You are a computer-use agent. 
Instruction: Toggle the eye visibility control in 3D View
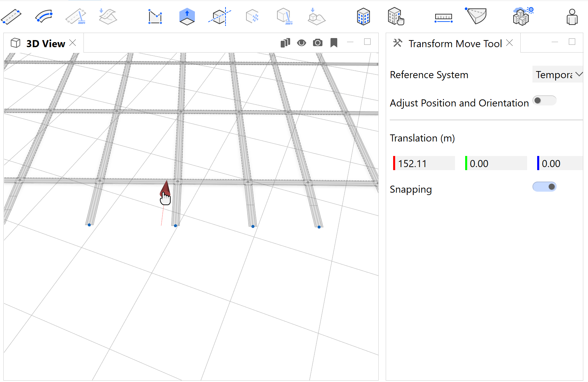[301, 43]
